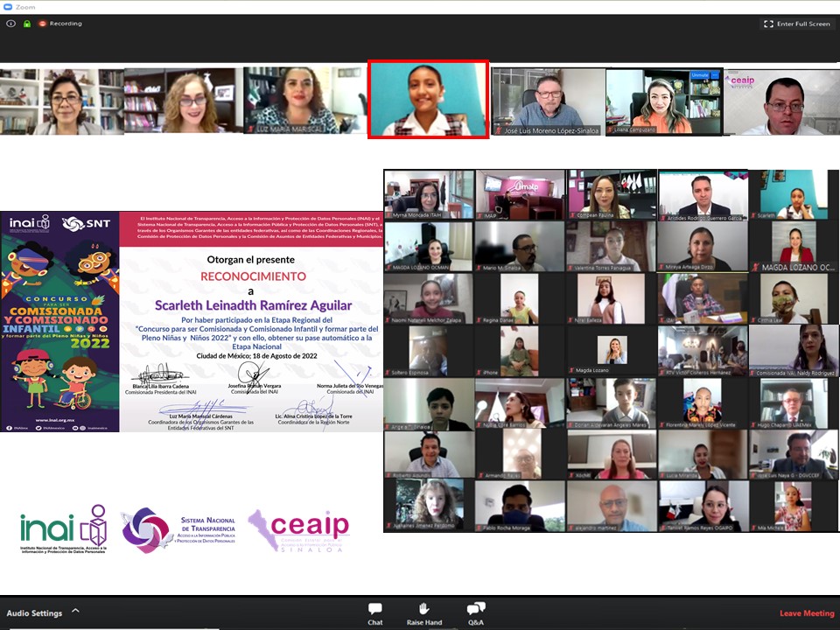Select Myrna Moncada ITAIH's video tile
Screen dimensions: 840x630
(x=429, y=194)
